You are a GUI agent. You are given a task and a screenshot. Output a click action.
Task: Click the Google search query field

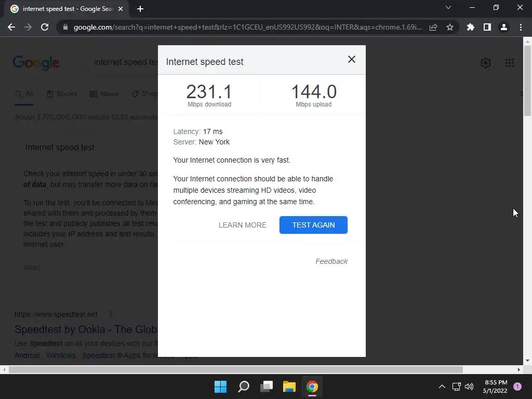pyautogui.click(x=126, y=62)
